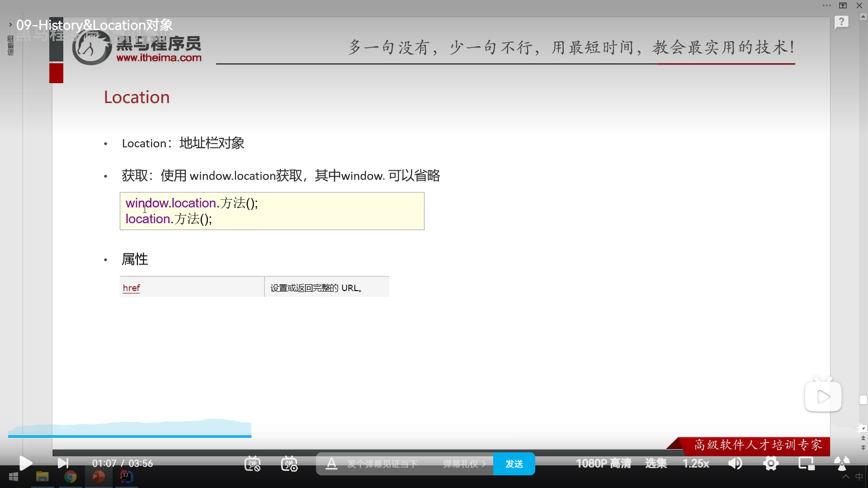Click the help question mark icon
The image size is (868, 488).
[x=841, y=22]
